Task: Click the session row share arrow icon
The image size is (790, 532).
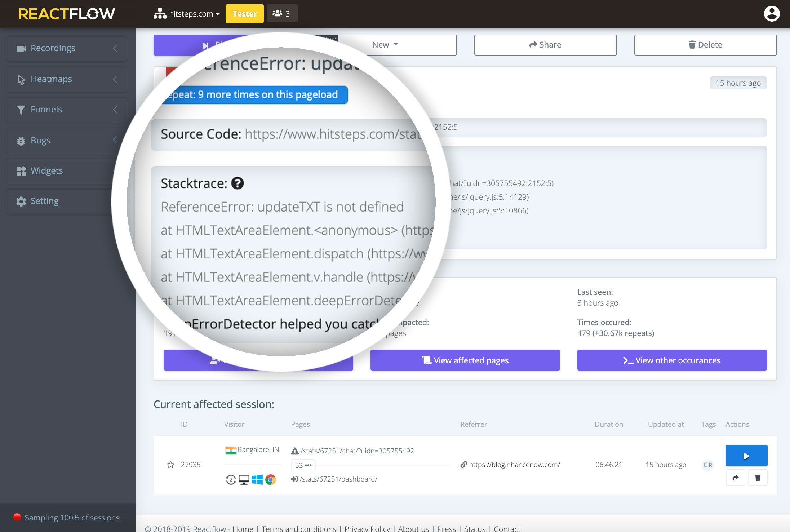Action: (x=736, y=478)
